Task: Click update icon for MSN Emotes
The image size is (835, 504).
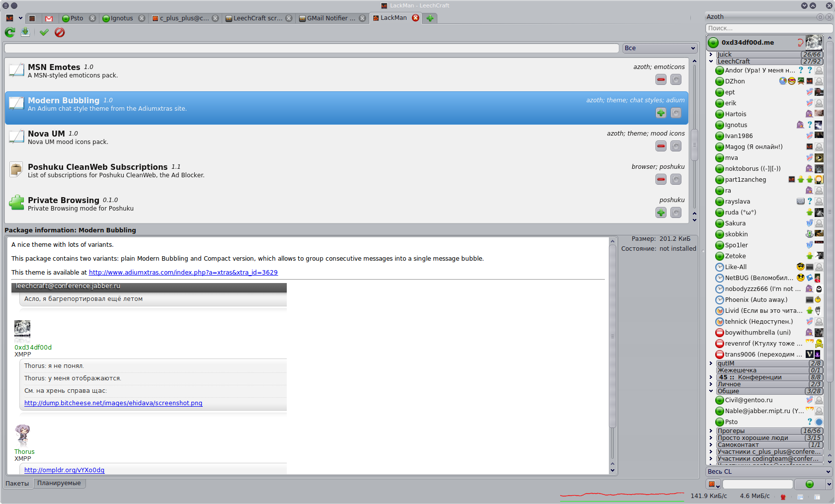Action: coord(676,79)
